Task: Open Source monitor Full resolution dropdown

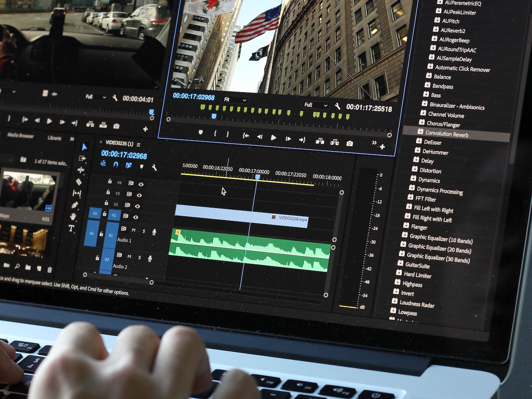Action: coord(96,97)
